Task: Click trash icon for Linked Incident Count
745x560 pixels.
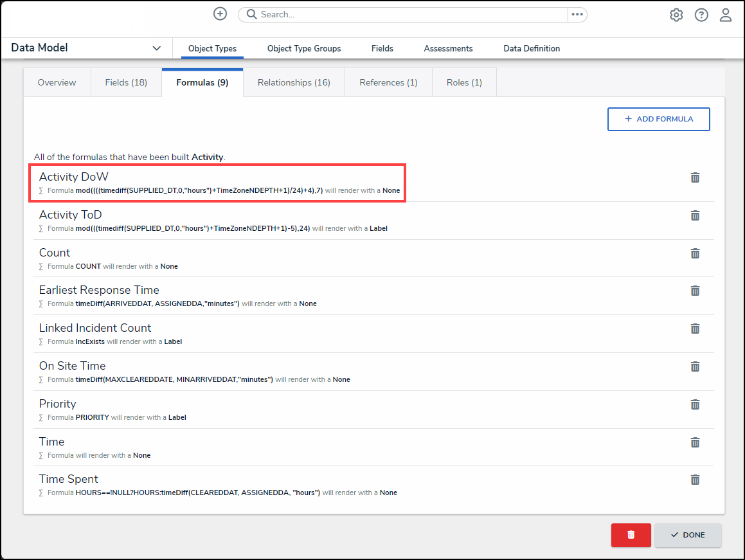Action: [x=695, y=329]
